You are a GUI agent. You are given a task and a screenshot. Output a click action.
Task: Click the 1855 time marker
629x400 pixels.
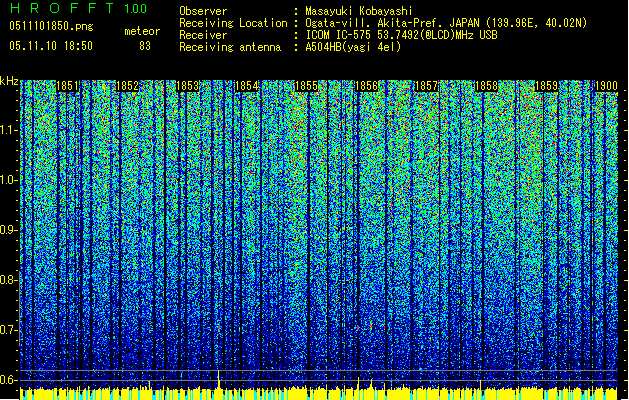point(307,87)
